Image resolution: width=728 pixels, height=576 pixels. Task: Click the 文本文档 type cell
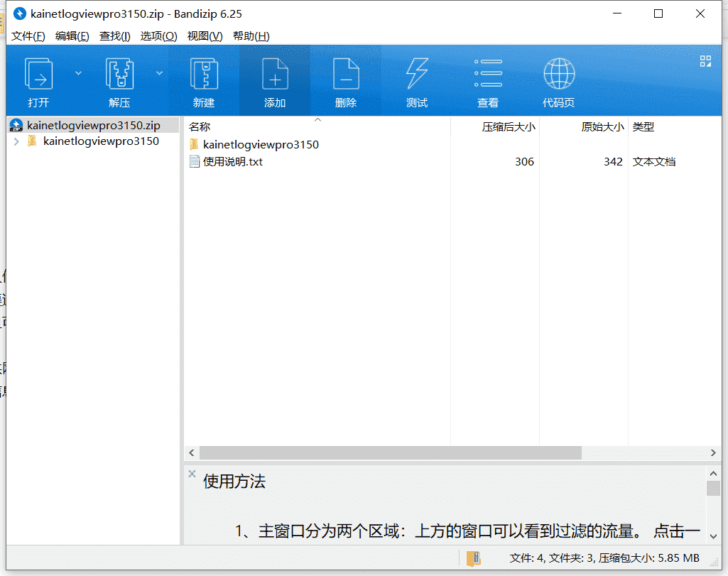click(653, 161)
